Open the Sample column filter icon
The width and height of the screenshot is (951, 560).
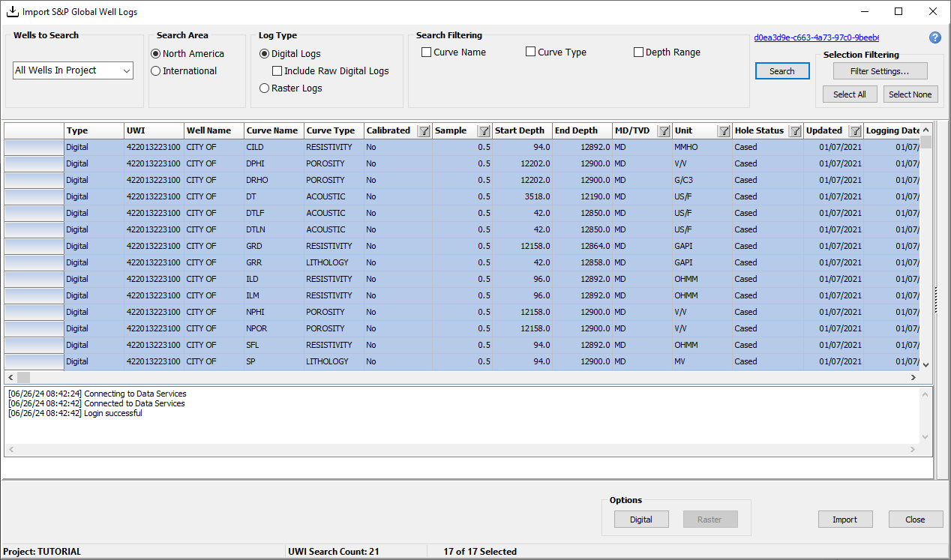point(484,131)
